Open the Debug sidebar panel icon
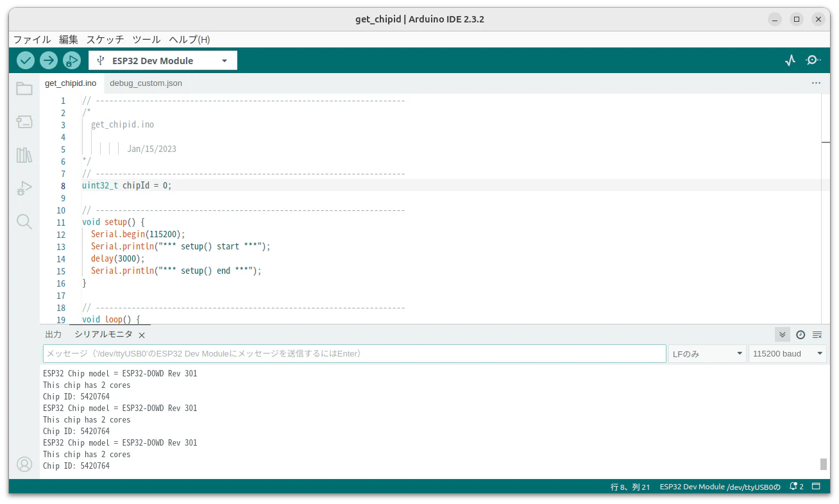This screenshot has width=839, height=504. [x=24, y=189]
